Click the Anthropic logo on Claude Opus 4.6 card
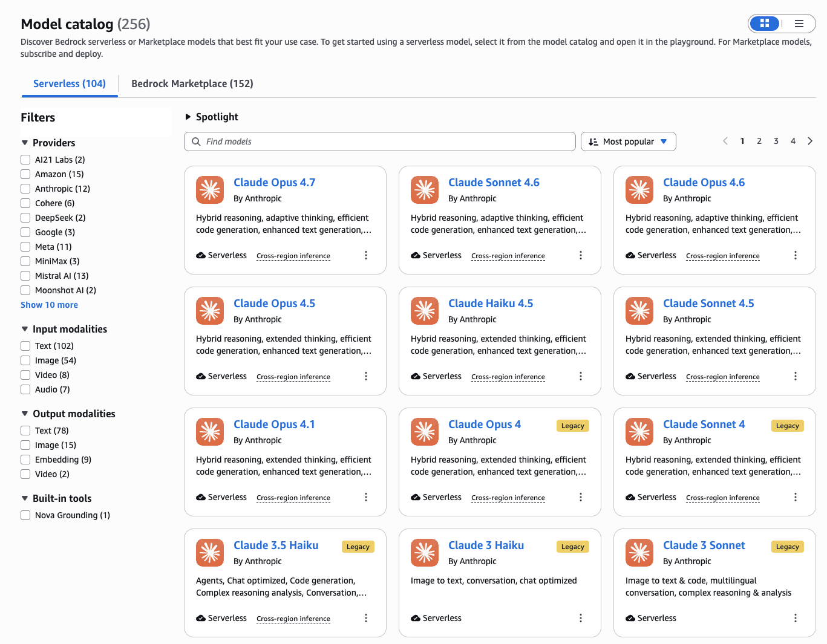The image size is (827, 644). [x=639, y=190]
